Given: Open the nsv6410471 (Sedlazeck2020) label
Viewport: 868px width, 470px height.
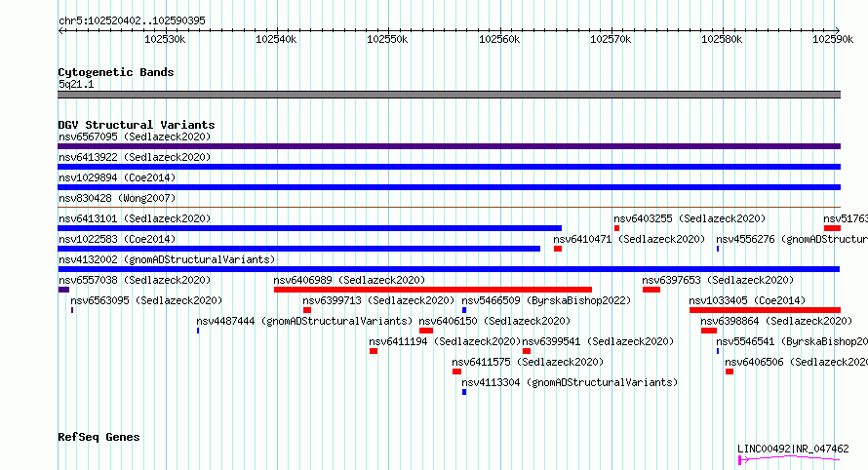Looking at the screenshot, I should click(x=629, y=239).
